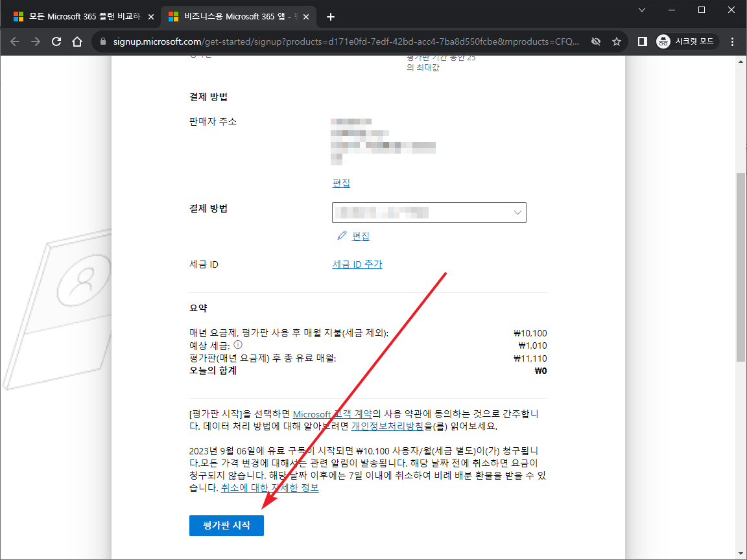Open the tab search chevron

pos(642,10)
